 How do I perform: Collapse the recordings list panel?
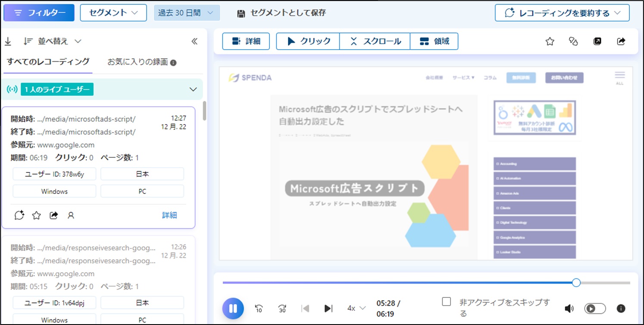(194, 41)
